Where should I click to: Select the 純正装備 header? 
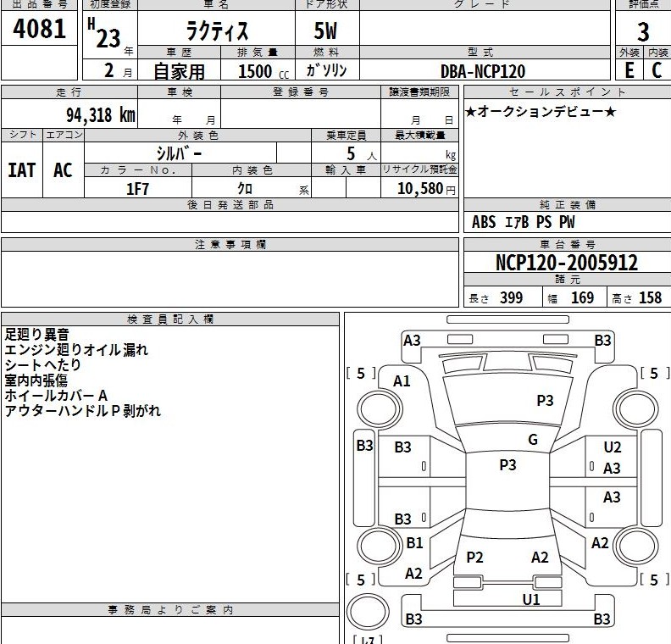568,204
